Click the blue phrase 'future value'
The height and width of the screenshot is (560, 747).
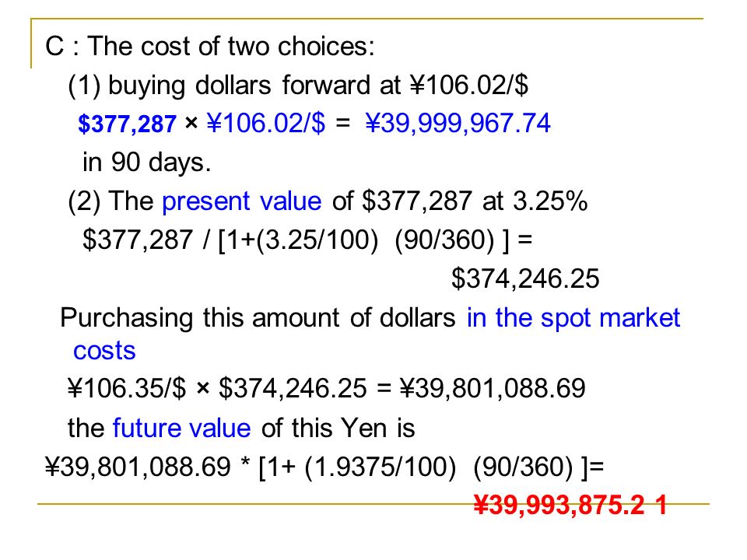pos(181,428)
